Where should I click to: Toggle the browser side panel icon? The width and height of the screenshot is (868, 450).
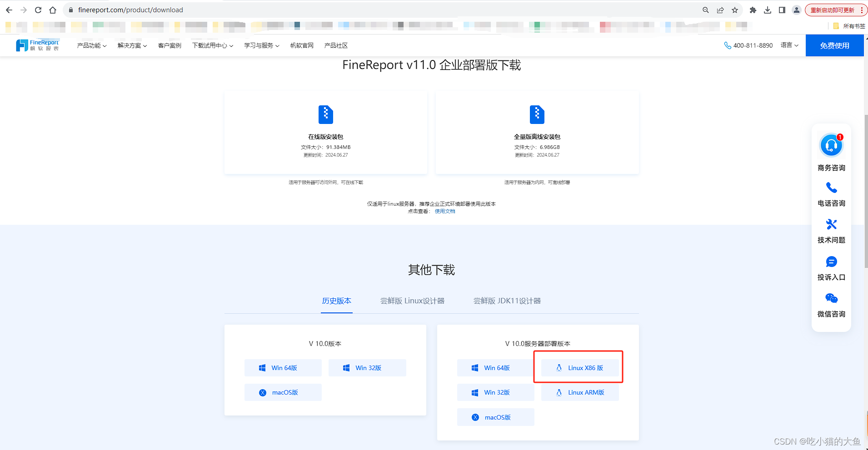[x=782, y=10]
